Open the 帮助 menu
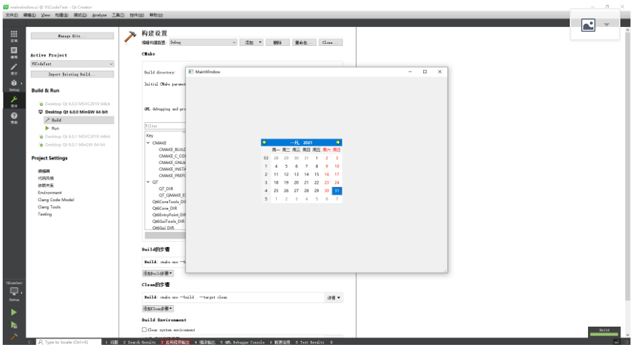The image size is (644, 353). (156, 16)
